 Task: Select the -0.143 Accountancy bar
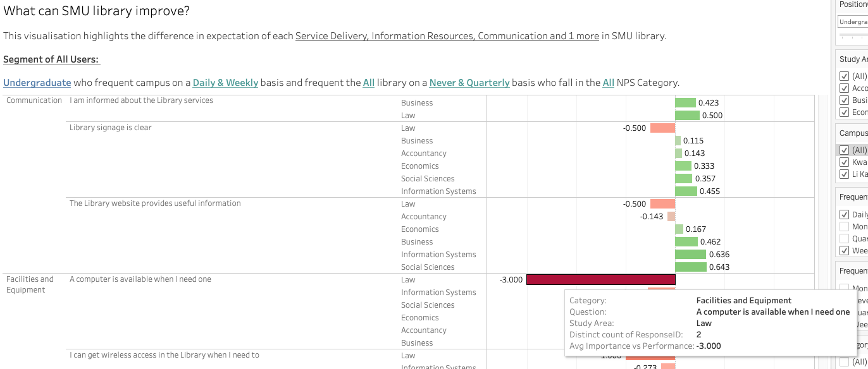tap(672, 217)
